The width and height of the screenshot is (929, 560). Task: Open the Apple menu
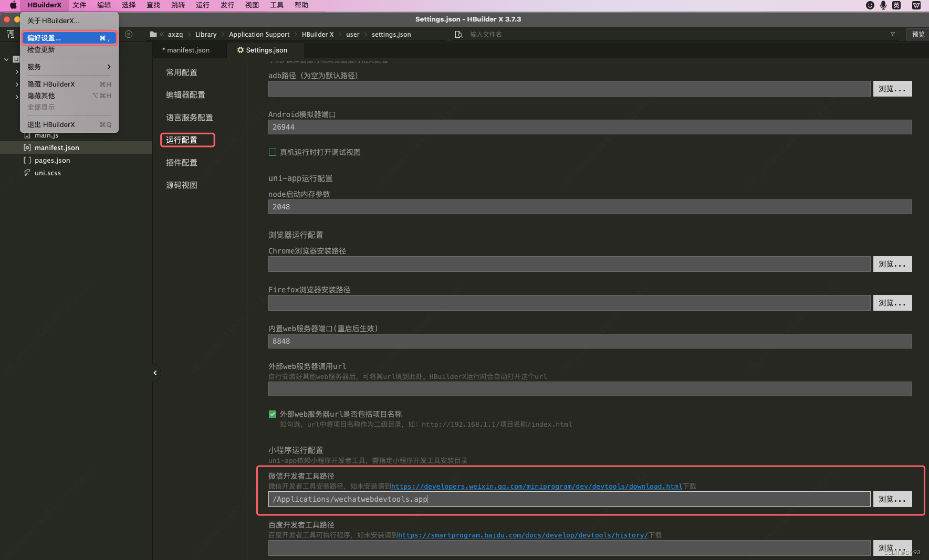pyautogui.click(x=13, y=5)
